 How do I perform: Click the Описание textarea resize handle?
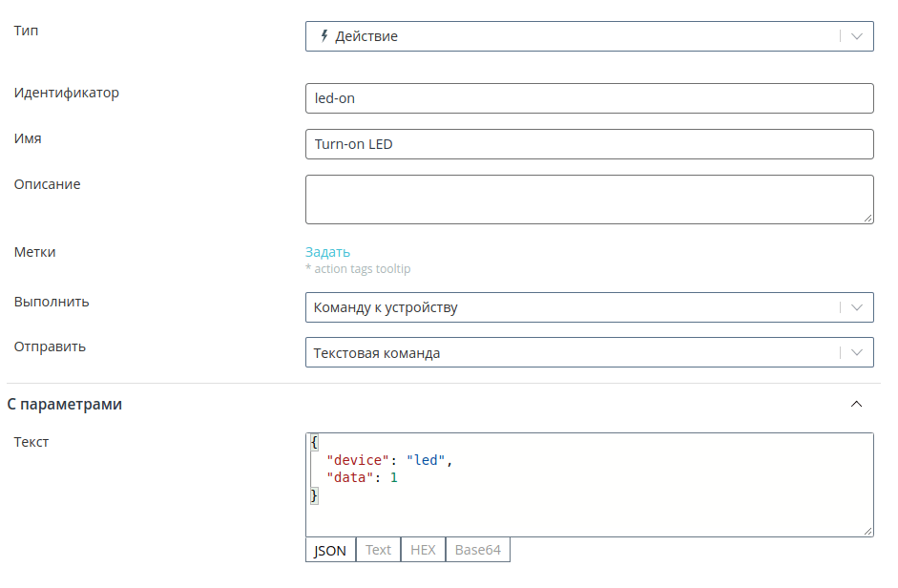868,218
